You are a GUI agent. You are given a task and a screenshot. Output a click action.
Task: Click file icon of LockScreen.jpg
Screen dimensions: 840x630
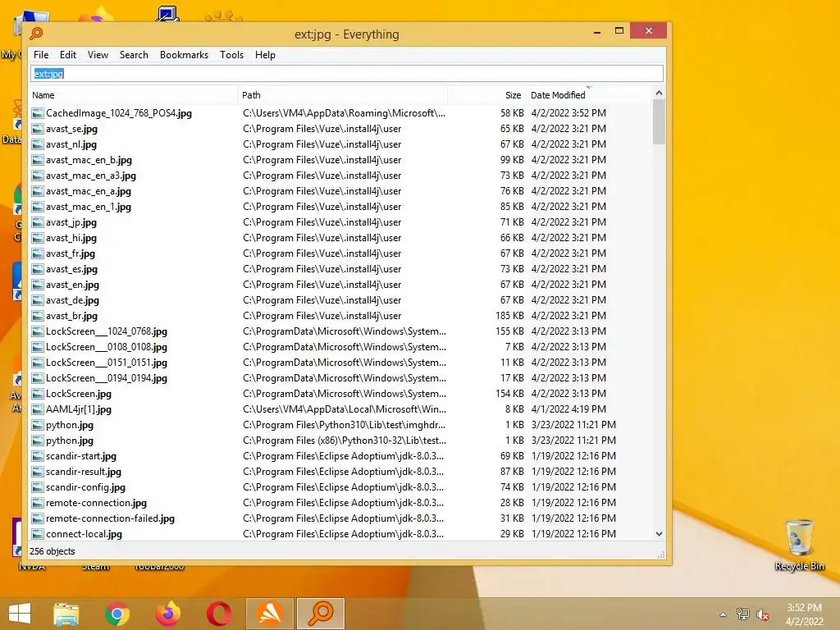click(37, 394)
